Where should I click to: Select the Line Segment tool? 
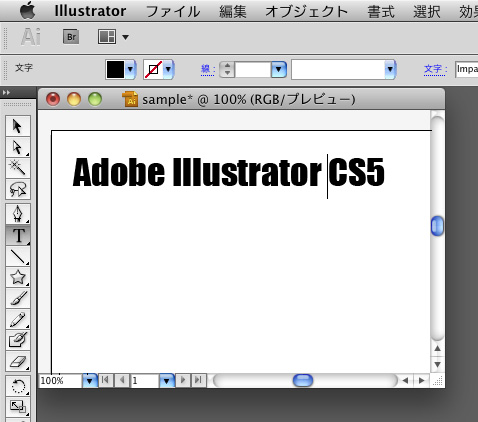(18, 256)
